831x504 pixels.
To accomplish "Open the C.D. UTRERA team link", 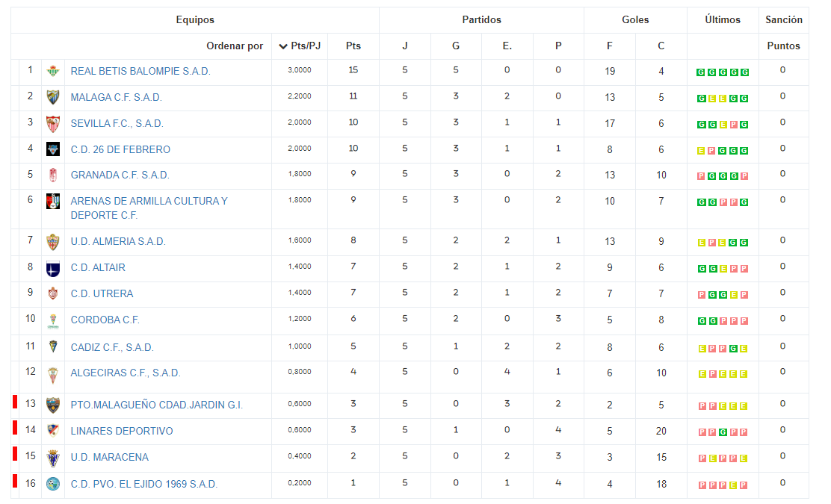I will coord(102,293).
